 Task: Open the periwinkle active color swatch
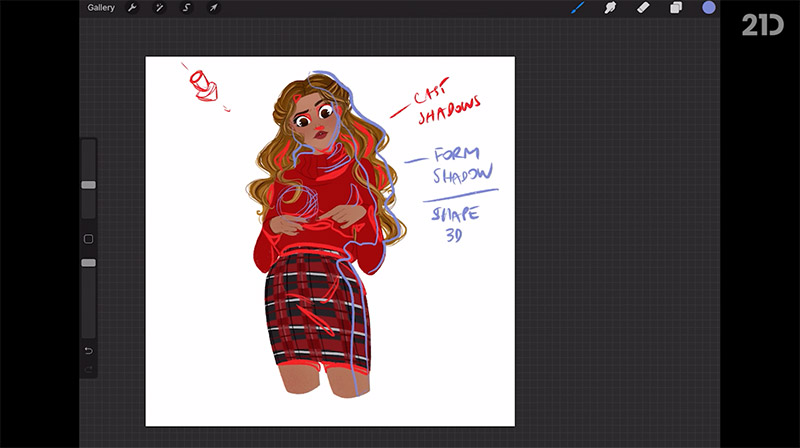coord(708,8)
